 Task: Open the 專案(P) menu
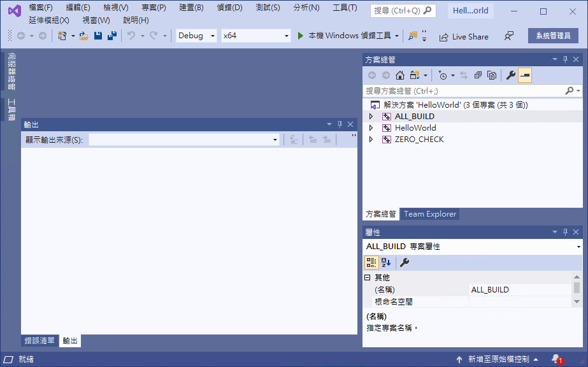coord(154,8)
